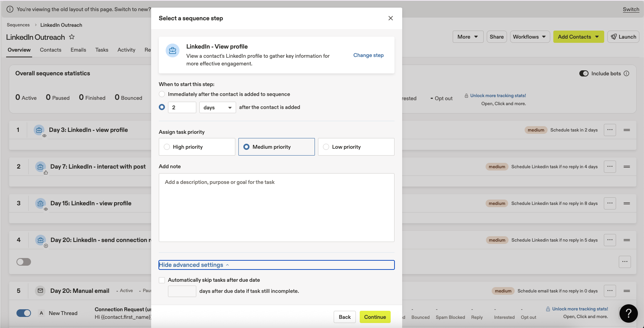Check Automatically skip tasks after due date
The width and height of the screenshot is (644, 328).
tap(162, 280)
